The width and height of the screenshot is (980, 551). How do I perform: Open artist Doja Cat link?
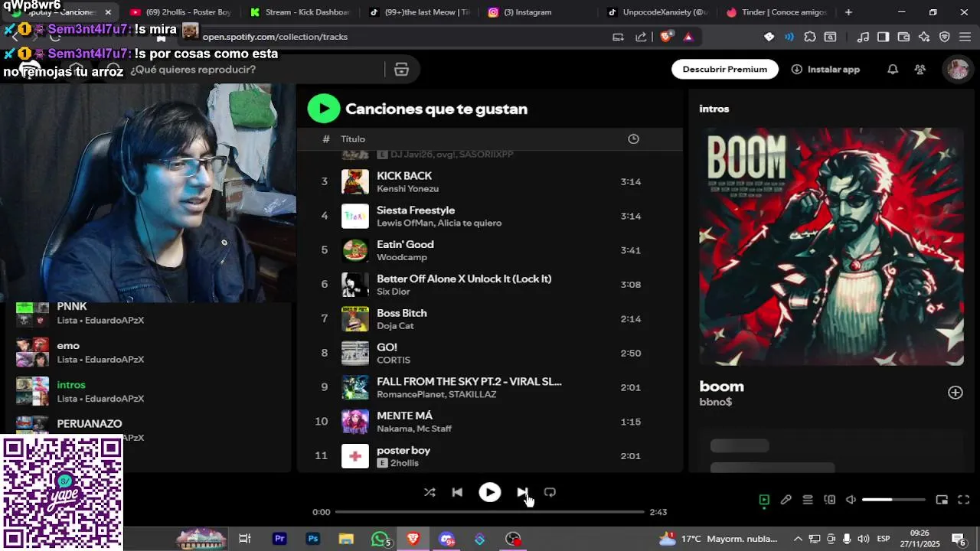395,326
